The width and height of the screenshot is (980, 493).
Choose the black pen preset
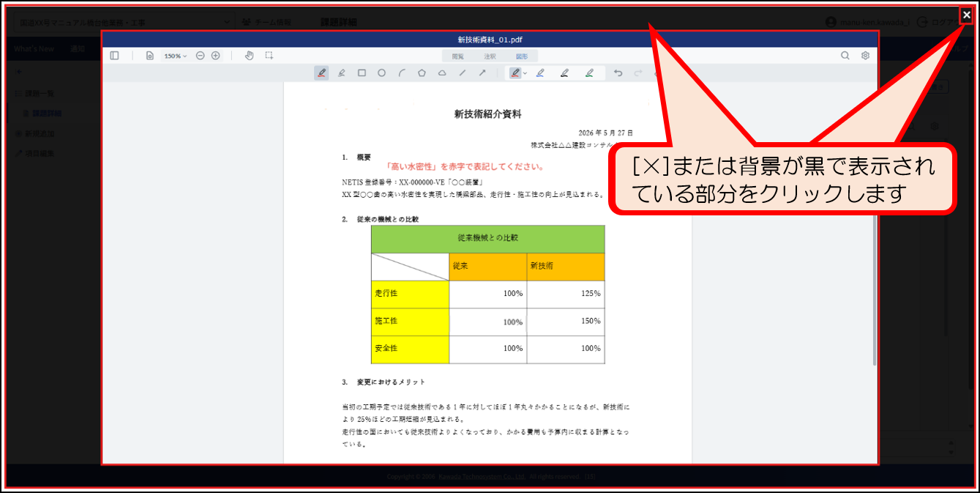pyautogui.click(x=564, y=73)
